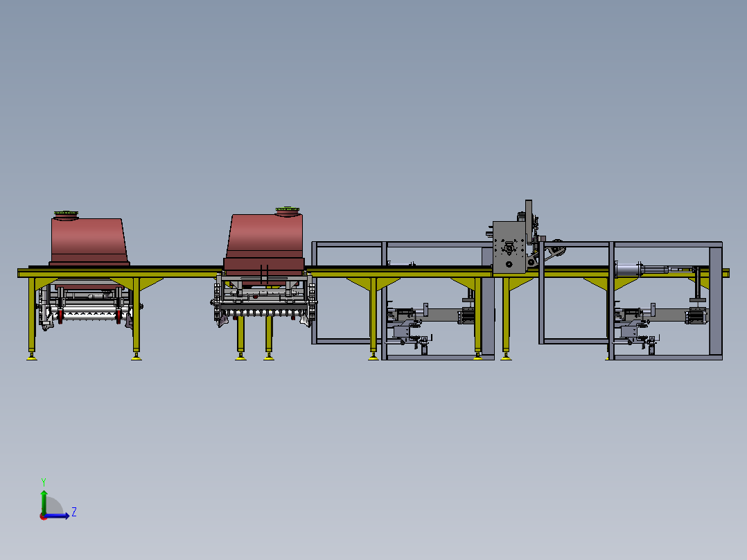Select the spiked roller under the second hopper
Viewport: 747px width, 560px height.
(x=265, y=313)
